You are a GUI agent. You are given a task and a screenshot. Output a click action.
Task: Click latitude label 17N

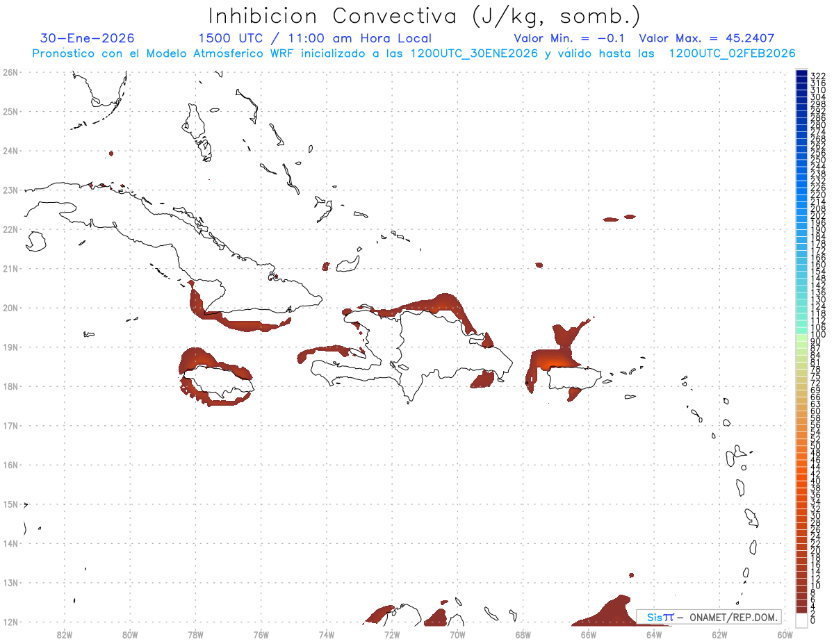pyautogui.click(x=10, y=425)
